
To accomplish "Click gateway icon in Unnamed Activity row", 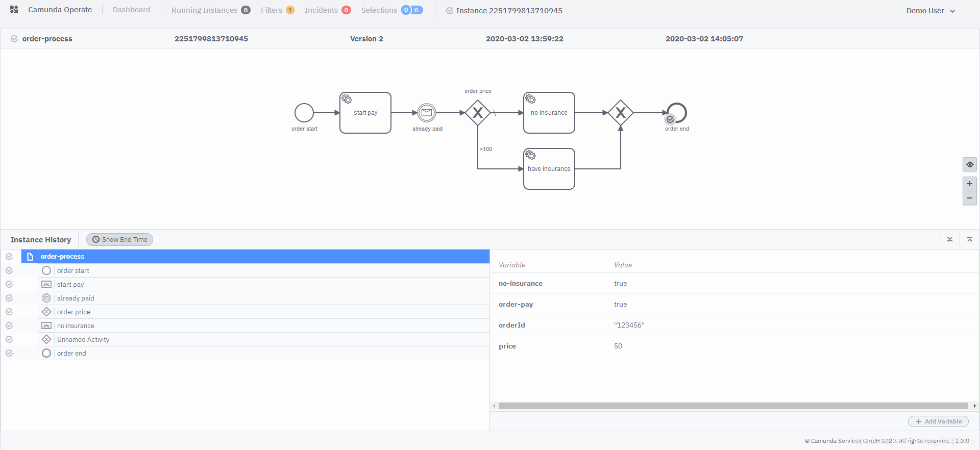I will point(46,339).
